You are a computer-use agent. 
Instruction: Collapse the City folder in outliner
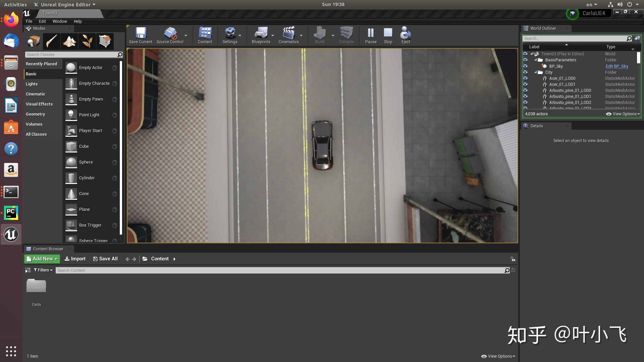tap(536, 72)
